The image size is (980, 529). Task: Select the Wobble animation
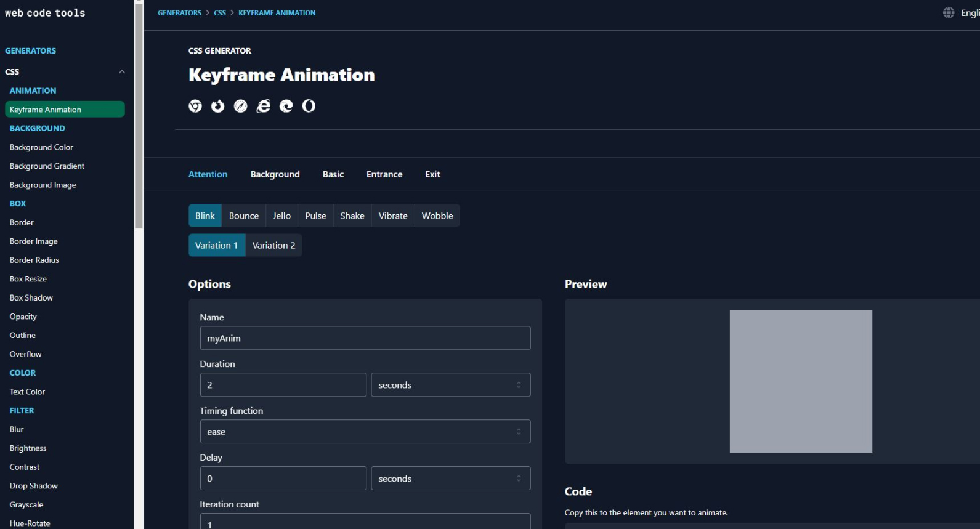click(x=437, y=216)
